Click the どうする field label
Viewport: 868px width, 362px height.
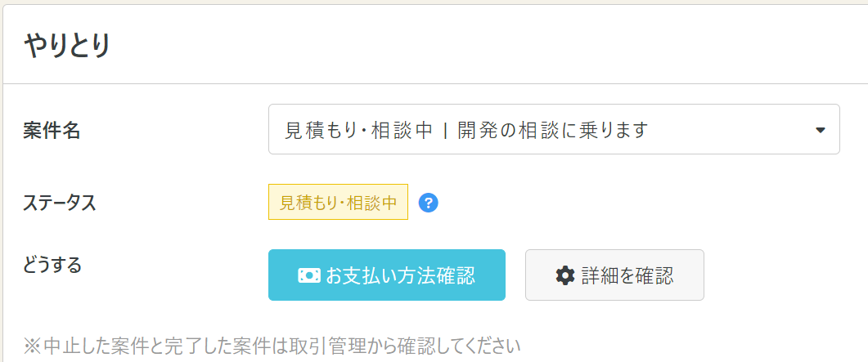pyautogui.click(x=52, y=265)
